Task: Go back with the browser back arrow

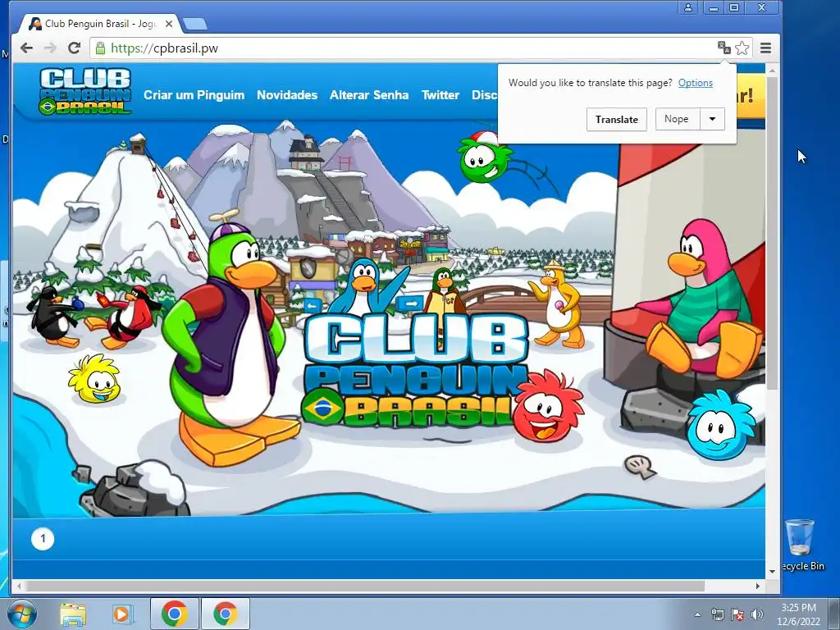Action: point(26,48)
